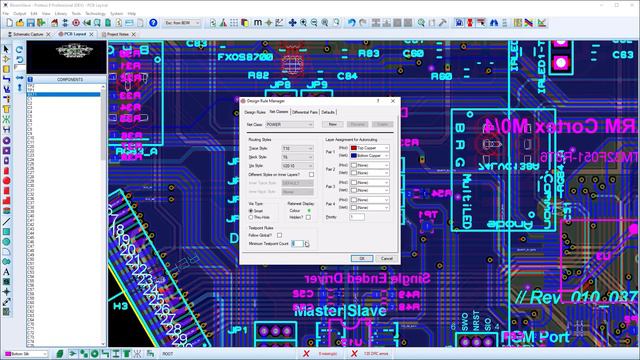Switch to the Differential Pairs tab
This screenshot has height=360, width=640.
click(x=305, y=112)
